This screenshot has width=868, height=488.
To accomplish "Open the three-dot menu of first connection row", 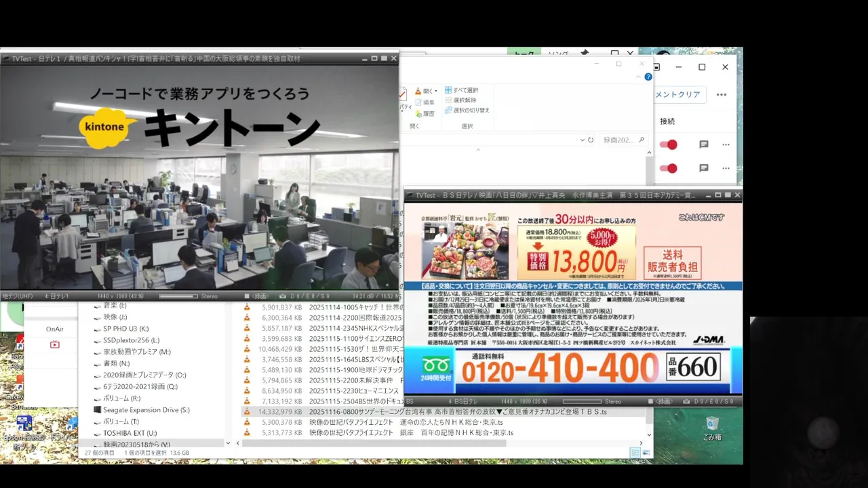I will (726, 145).
